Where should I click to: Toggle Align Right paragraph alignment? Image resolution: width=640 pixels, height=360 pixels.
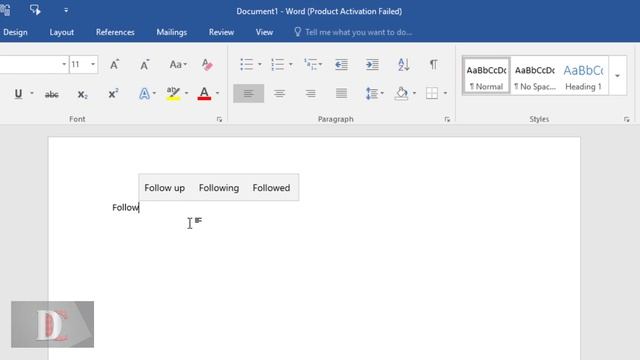click(x=310, y=93)
